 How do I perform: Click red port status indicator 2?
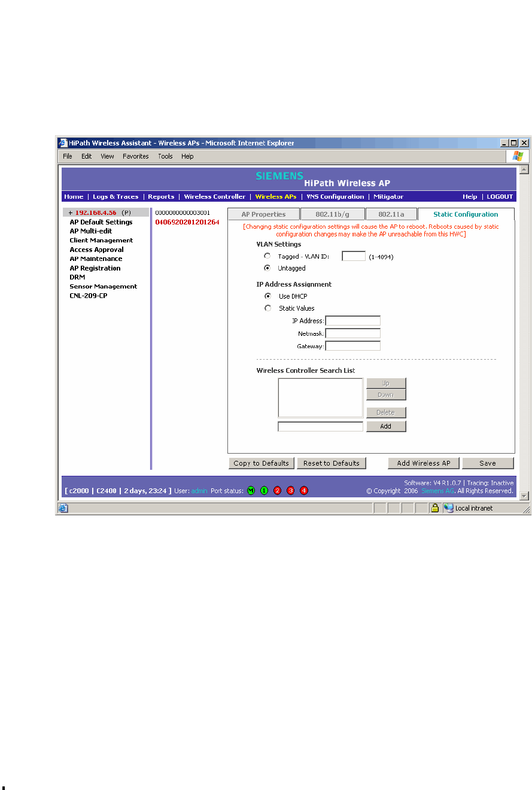277,491
